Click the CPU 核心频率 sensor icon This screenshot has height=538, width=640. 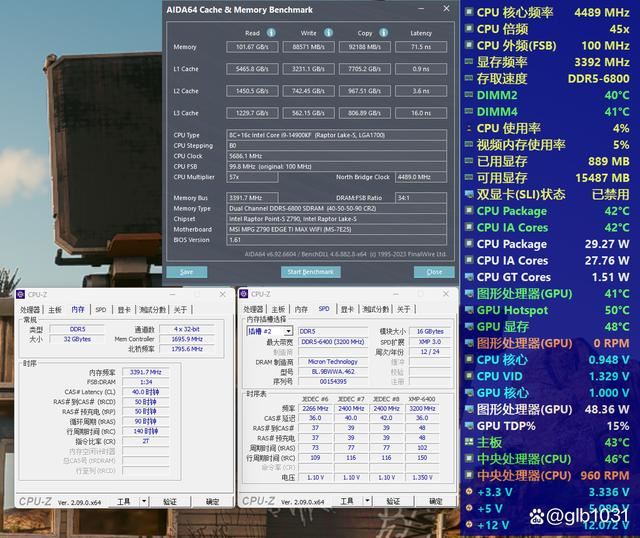pyautogui.click(x=469, y=12)
